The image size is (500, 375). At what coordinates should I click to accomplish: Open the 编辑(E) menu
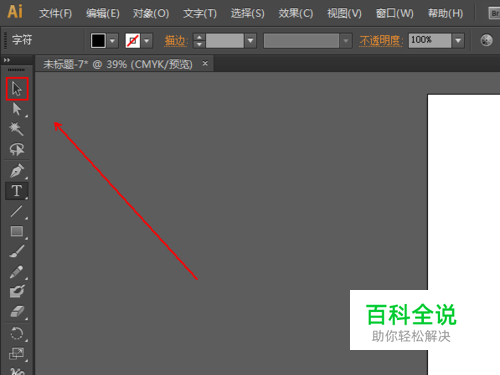[x=103, y=13]
